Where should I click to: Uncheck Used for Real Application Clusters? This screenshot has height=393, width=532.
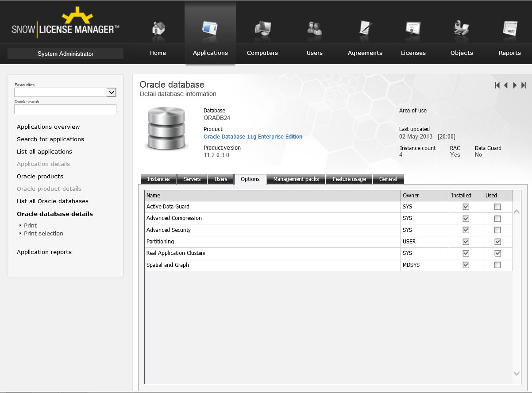point(497,253)
